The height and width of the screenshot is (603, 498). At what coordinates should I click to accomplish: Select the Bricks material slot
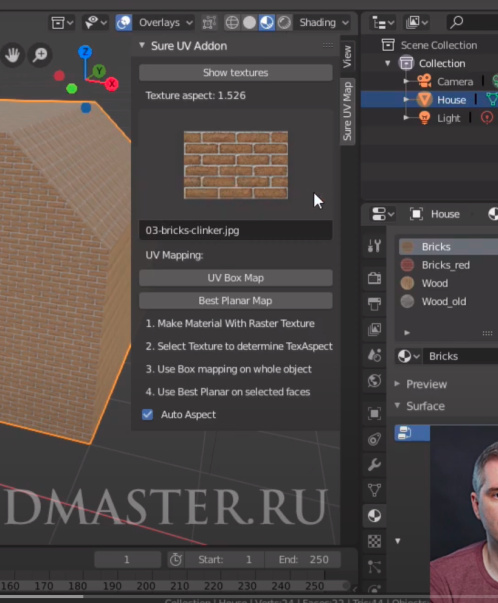pos(448,247)
